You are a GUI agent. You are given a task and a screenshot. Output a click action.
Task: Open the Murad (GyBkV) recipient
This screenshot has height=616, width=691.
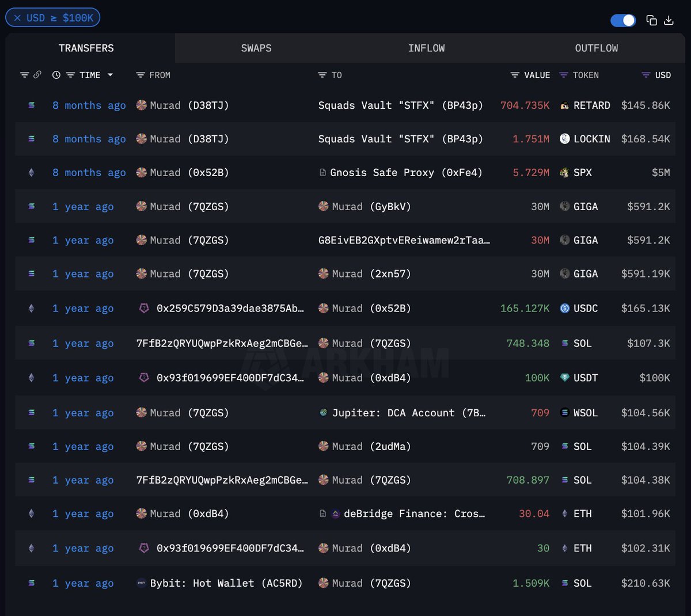(371, 206)
